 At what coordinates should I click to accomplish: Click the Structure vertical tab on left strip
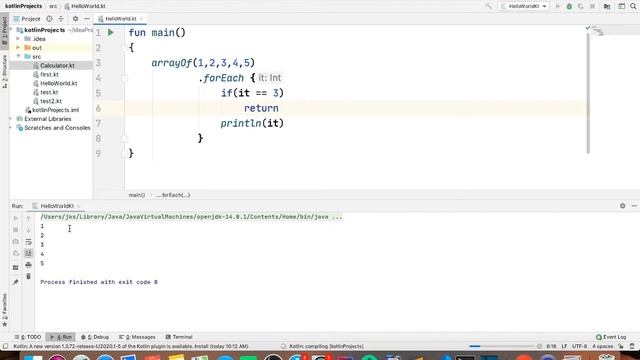[x=4, y=71]
